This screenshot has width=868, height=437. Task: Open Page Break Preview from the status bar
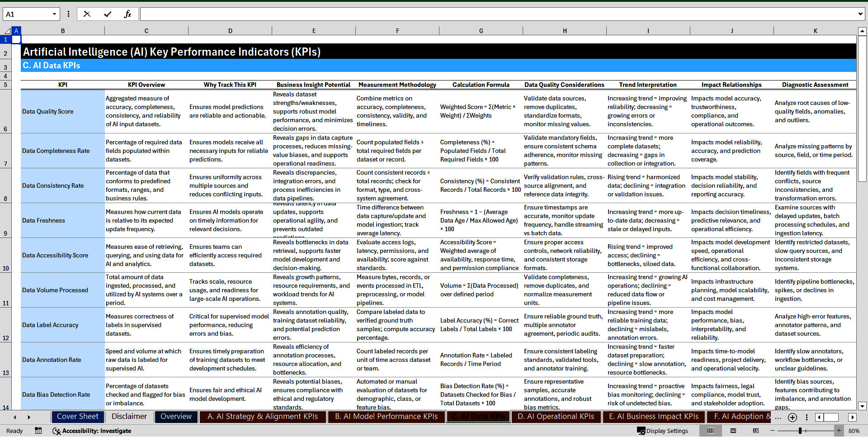(755, 431)
